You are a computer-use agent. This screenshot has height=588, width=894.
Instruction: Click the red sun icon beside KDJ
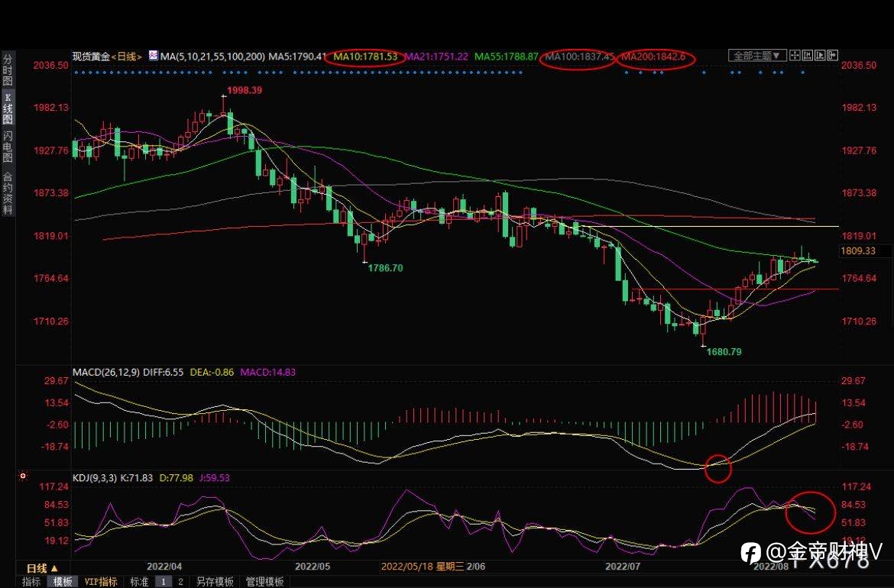pos(23,476)
